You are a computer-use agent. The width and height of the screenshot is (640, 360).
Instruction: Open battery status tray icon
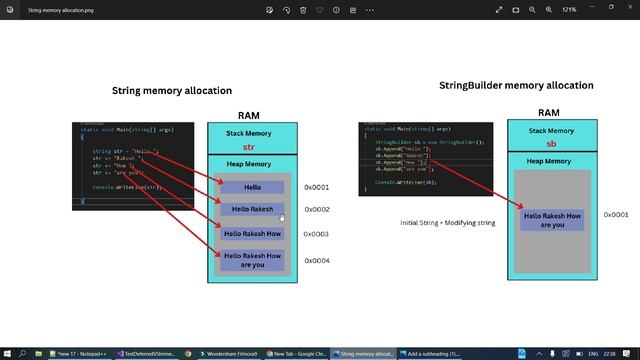pyautogui.click(x=579, y=353)
